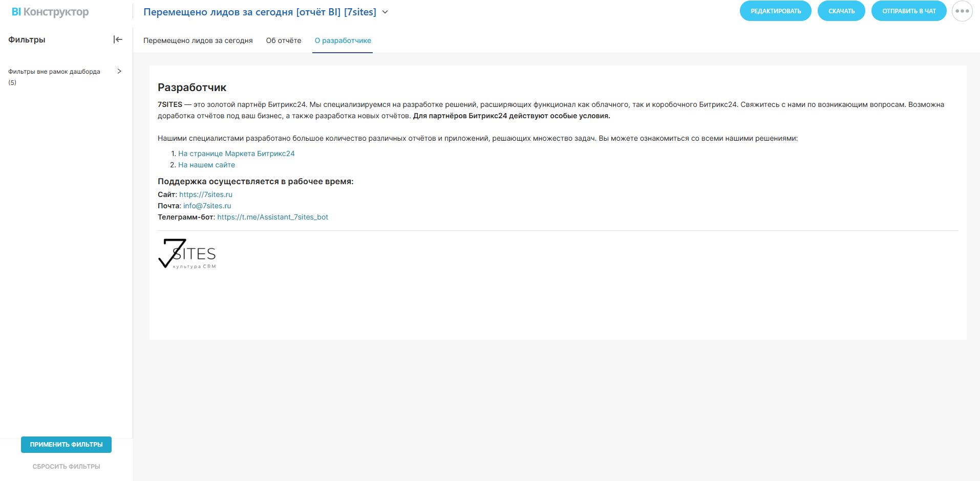The image size is (980, 481).
Task: Reset filters via Сбросить фильтры
Action: (x=66, y=467)
